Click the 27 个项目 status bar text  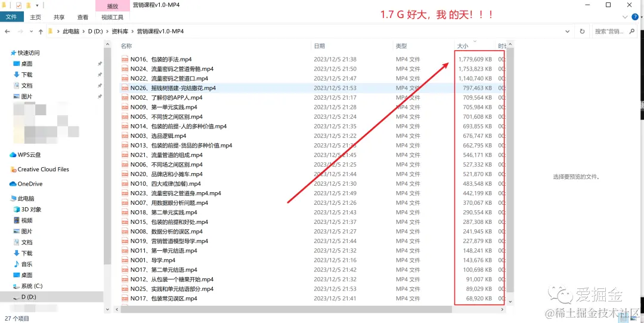click(17, 318)
